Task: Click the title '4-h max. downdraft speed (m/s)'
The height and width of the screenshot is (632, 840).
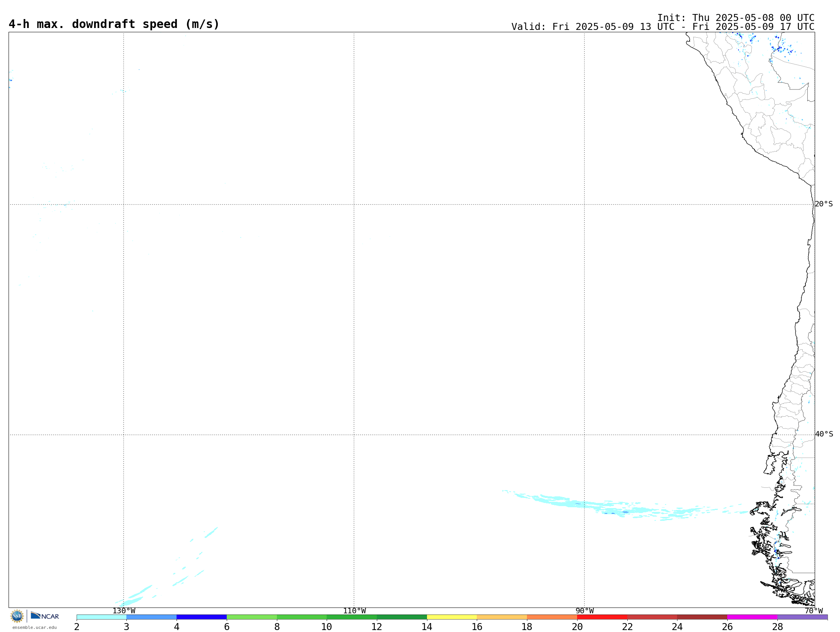Action: pyautogui.click(x=114, y=24)
